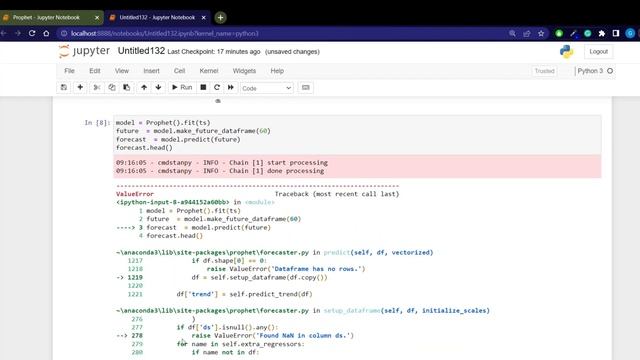Click the 'Dataframe has no rows.' line
Viewport: 640px width, 360px height.
(286, 269)
